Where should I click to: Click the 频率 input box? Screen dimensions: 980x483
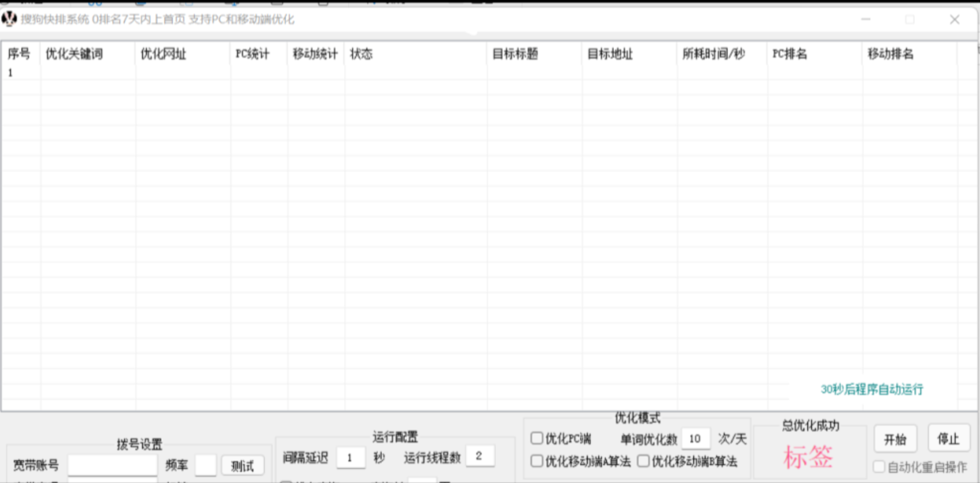pos(206,466)
